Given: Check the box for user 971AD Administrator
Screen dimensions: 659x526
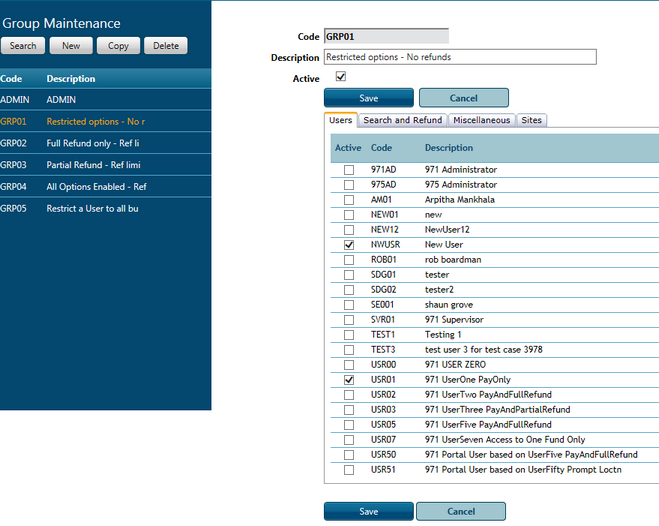Looking at the screenshot, I should 349,170.
